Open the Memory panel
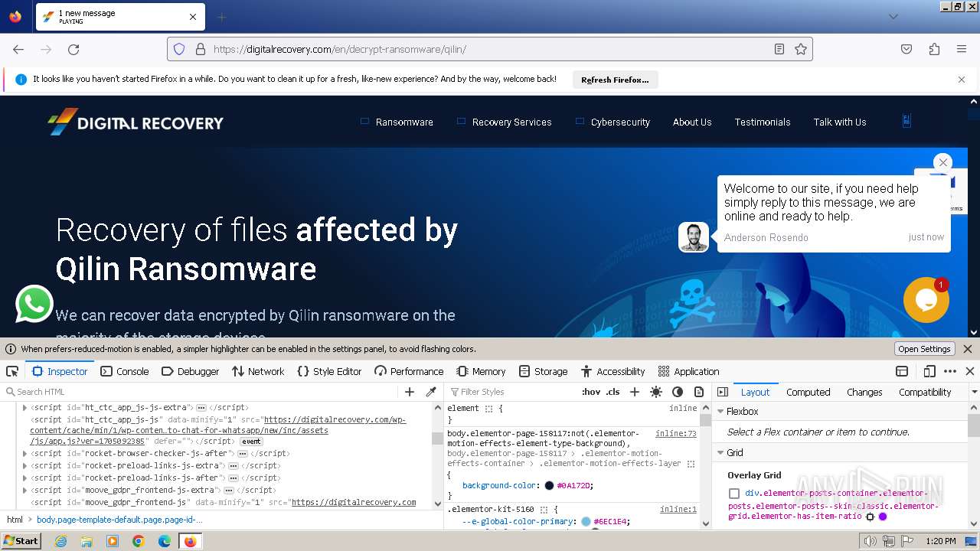 tap(481, 371)
